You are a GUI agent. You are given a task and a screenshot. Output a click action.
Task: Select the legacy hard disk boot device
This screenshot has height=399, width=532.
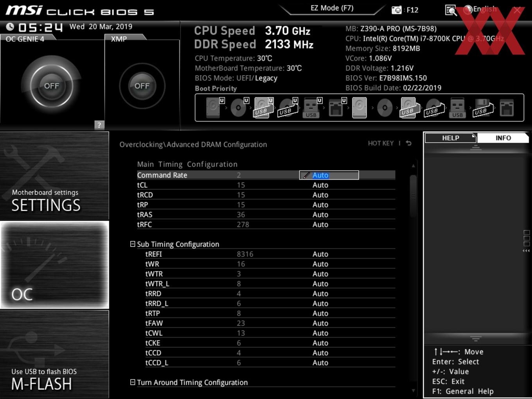tap(359, 108)
